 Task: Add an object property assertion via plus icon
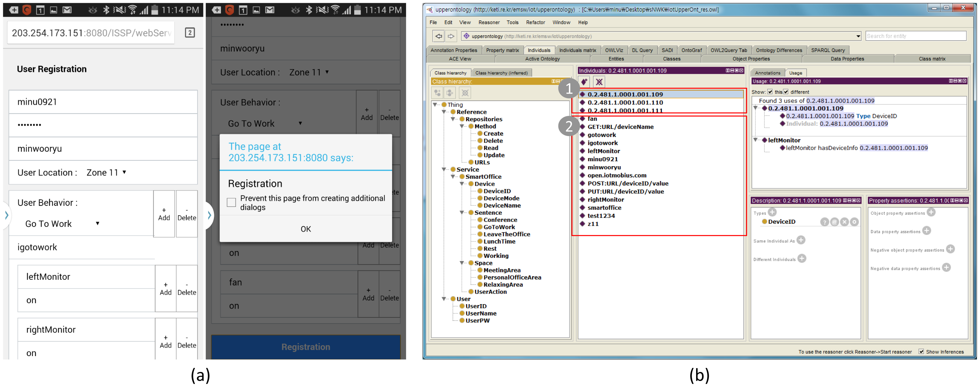[931, 212]
